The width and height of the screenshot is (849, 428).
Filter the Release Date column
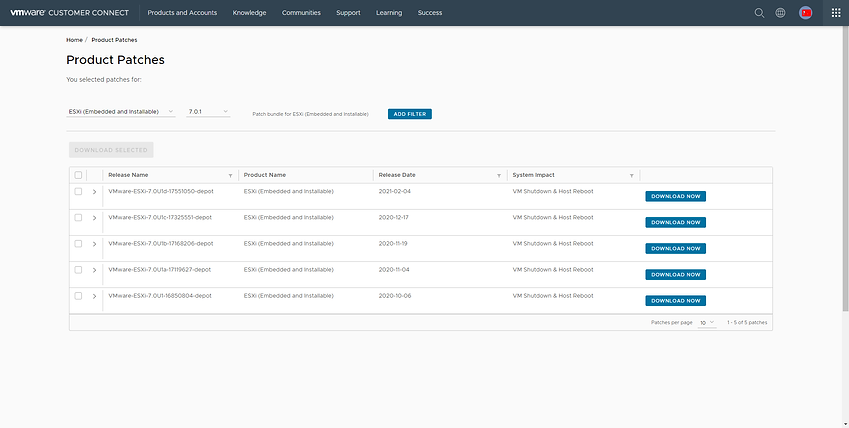point(499,176)
